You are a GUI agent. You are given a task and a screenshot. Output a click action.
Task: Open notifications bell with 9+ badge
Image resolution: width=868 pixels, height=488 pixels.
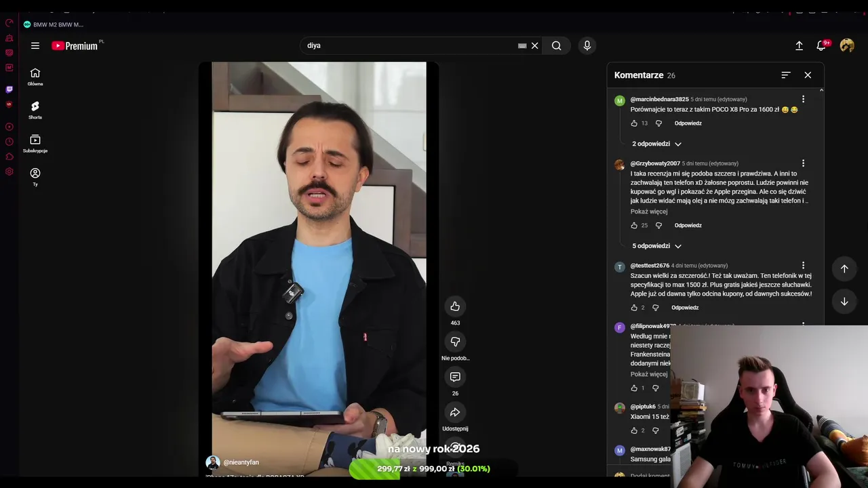tap(821, 45)
